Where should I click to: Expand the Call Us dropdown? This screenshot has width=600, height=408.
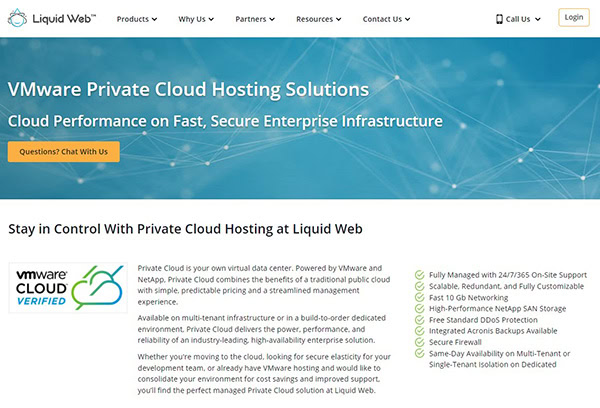tap(524, 19)
